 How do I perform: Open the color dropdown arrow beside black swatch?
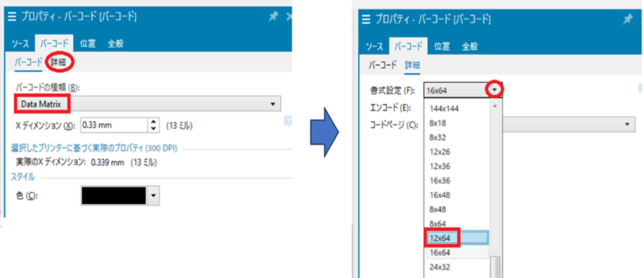click(x=154, y=196)
